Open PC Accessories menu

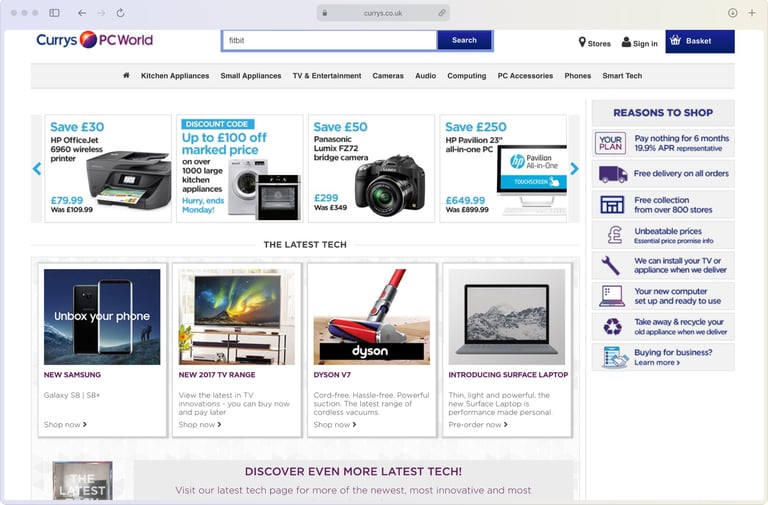525,76
